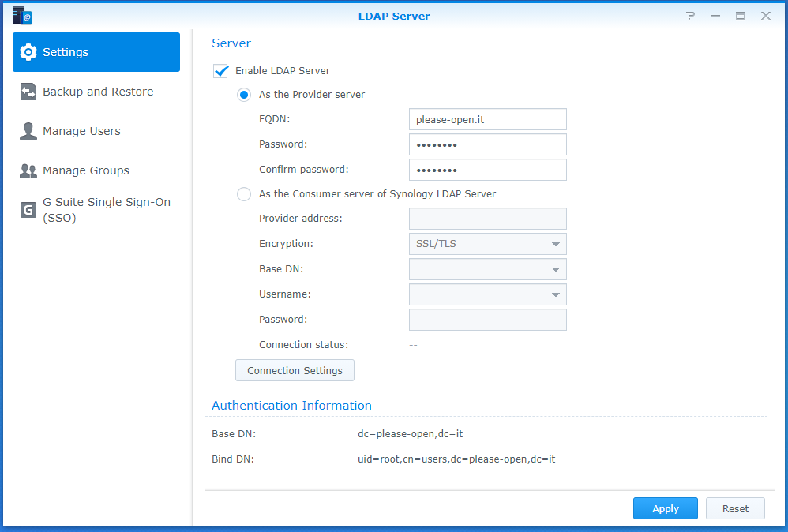Open G Suite Single Sign-On icon
This screenshot has width=788, height=532.
(x=28, y=210)
